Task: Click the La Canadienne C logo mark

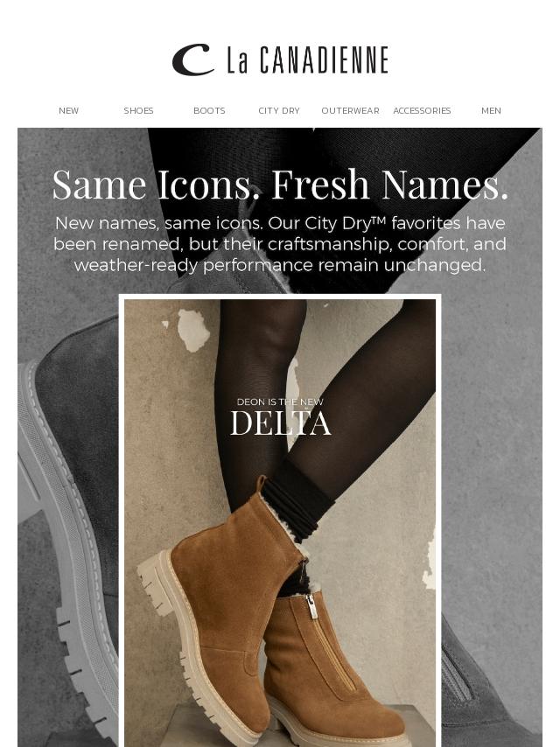Action: click(x=192, y=59)
